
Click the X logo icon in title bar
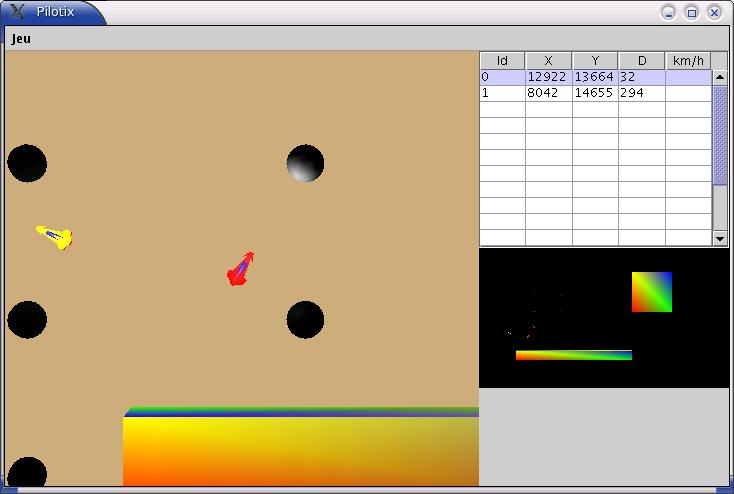16,11
